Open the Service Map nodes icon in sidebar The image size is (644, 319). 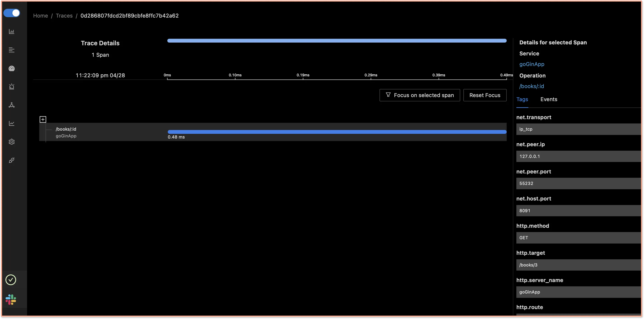pos(11,105)
